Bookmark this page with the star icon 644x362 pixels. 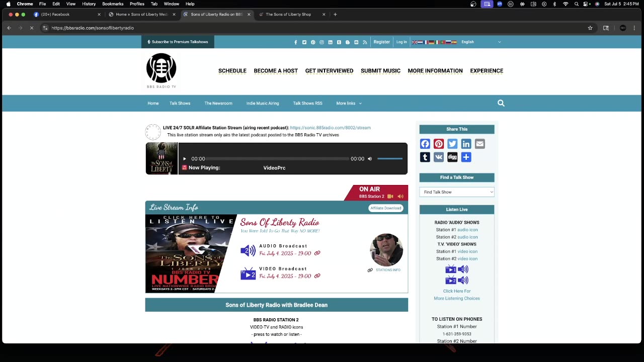point(590,28)
